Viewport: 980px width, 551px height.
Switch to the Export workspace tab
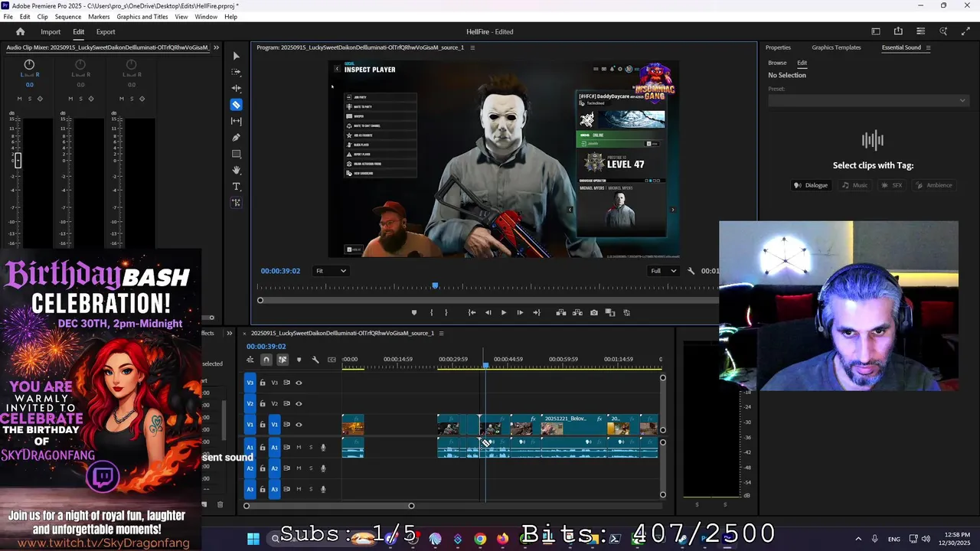[106, 32]
